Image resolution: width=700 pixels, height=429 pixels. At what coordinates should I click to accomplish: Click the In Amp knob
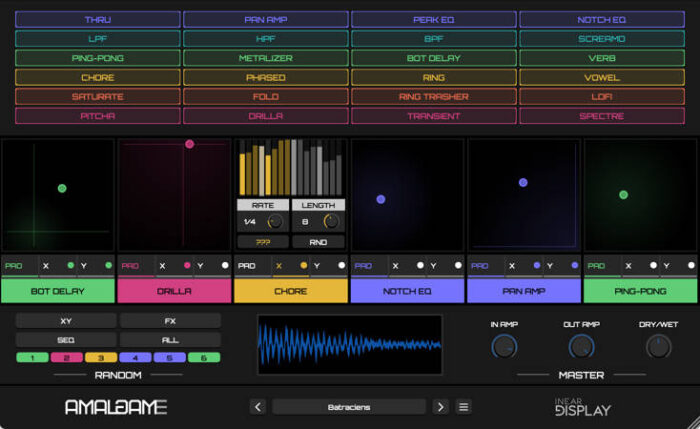505,347
